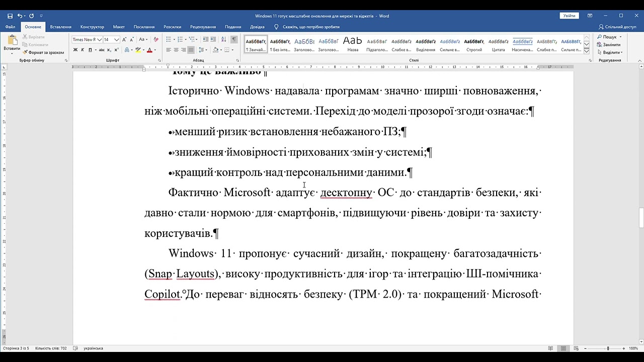Open change case Aa dropdown
The height and width of the screenshot is (362, 644).
(143, 39)
